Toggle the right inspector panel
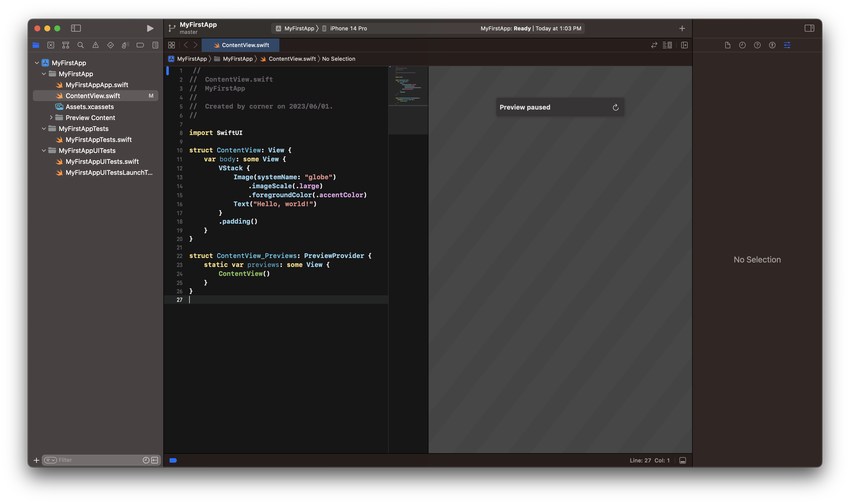Screen dimensions: 850x504 [809, 29]
